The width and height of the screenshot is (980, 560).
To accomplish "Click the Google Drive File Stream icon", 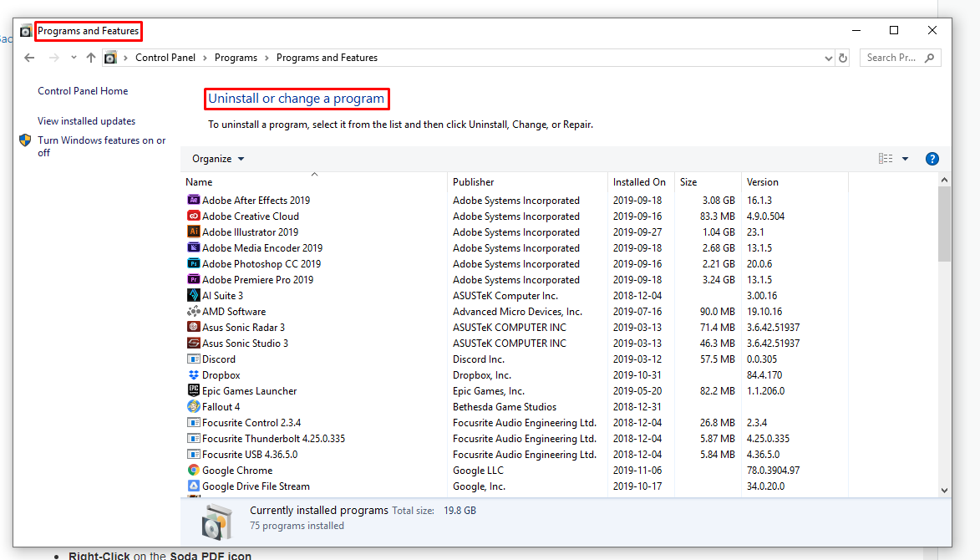I will [194, 486].
